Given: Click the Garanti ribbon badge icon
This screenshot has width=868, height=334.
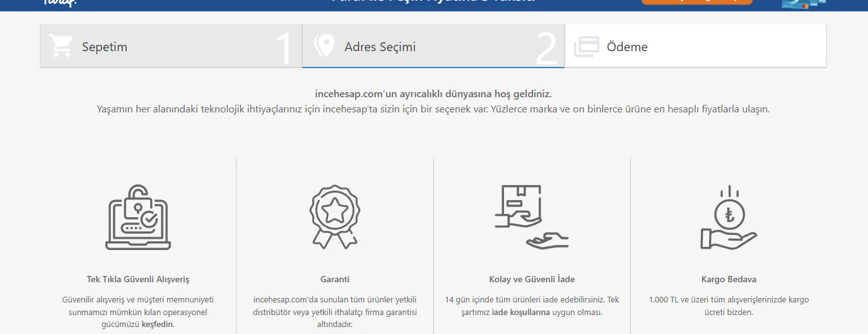Looking at the screenshot, I should click(x=335, y=217).
